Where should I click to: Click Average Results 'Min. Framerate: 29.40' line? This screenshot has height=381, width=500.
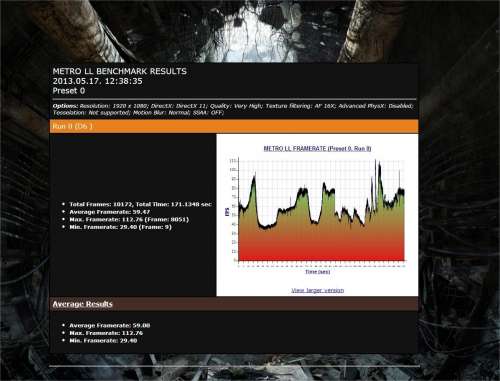tap(103, 341)
